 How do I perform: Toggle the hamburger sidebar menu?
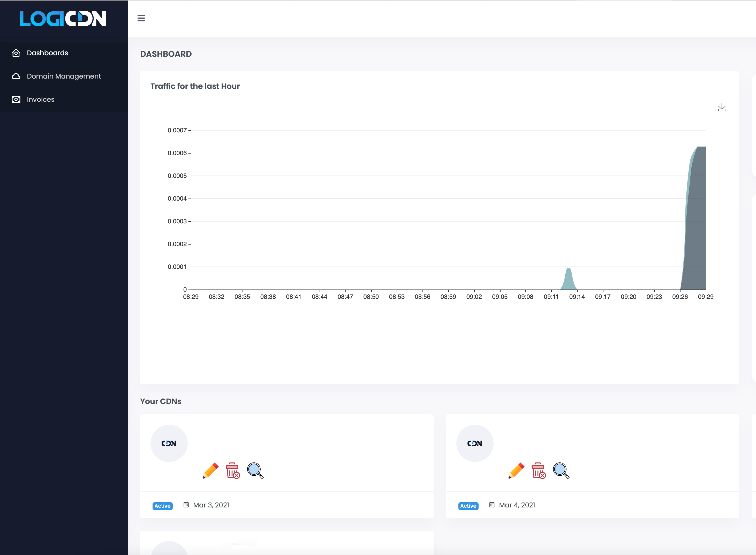point(141,18)
